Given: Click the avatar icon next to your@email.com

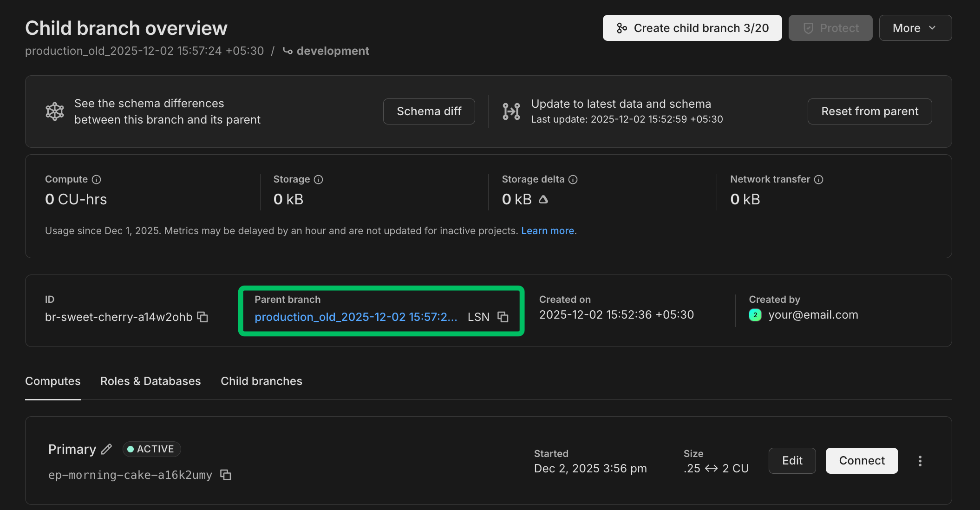Looking at the screenshot, I should tap(755, 315).
